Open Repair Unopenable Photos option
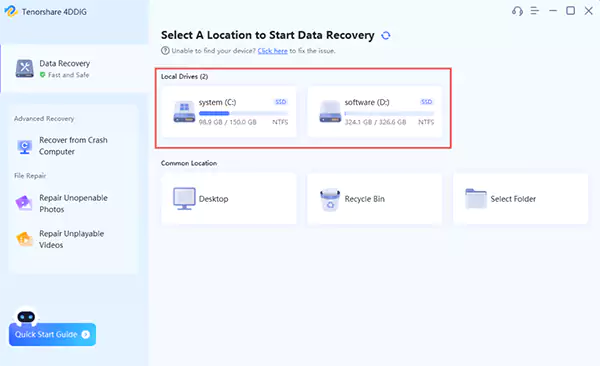The width and height of the screenshot is (600, 366). point(73,203)
